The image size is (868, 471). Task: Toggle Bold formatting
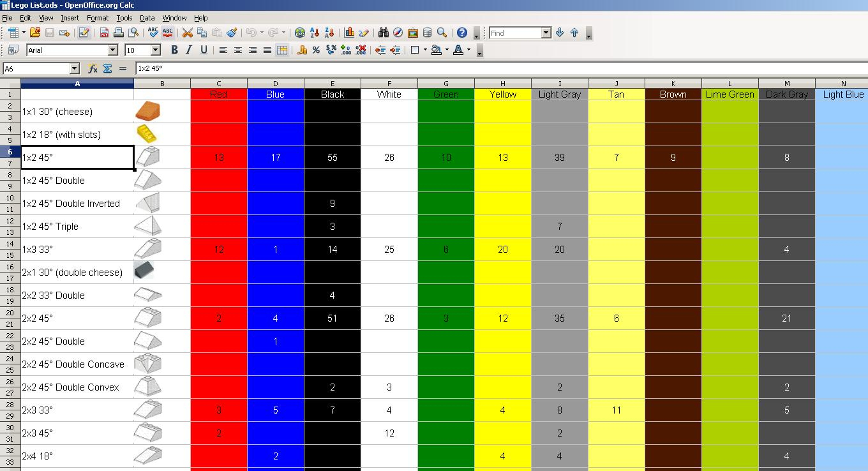tap(174, 50)
